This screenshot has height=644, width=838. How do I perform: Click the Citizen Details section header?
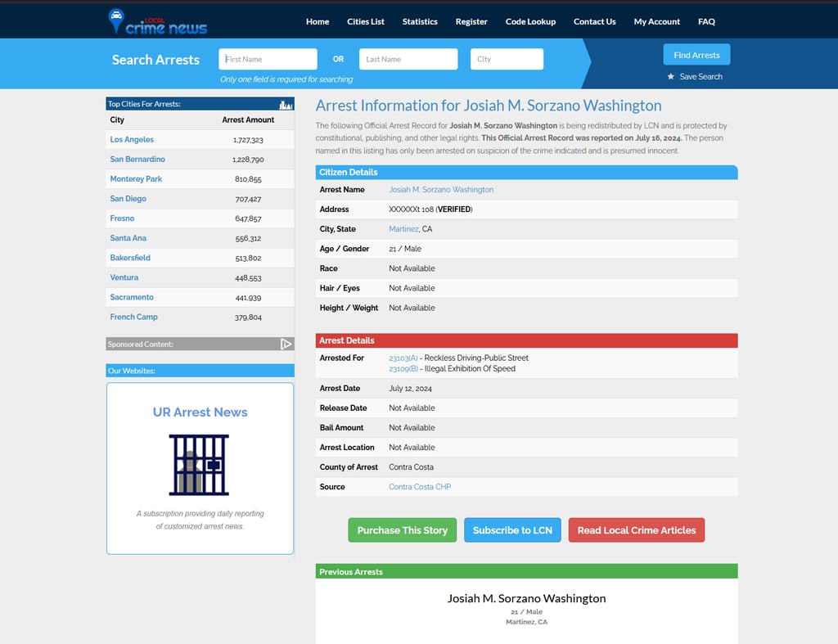click(526, 172)
